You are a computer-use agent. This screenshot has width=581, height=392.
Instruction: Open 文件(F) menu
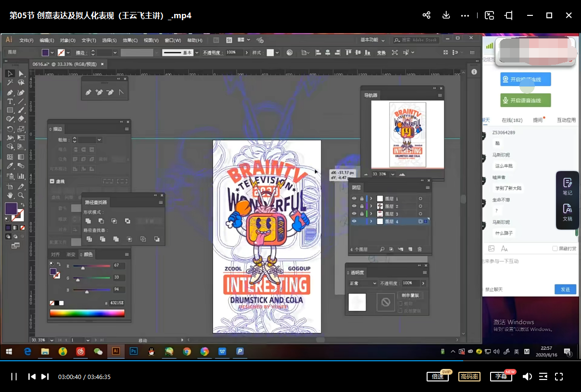[x=26, y=40]
